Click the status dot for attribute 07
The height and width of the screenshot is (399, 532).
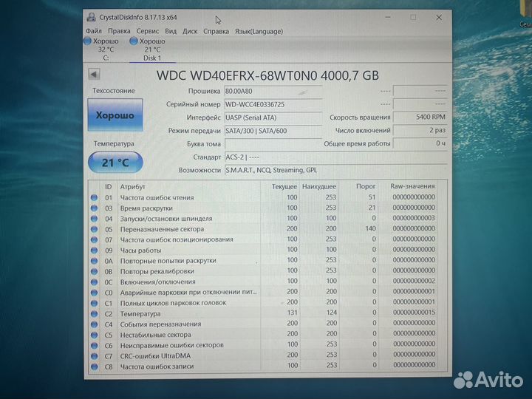point(95,239)
